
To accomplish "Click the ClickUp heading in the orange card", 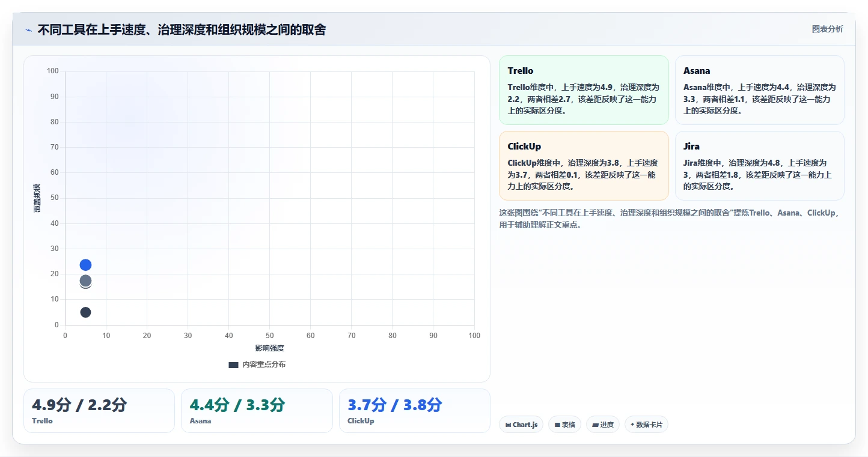I will (x=524, y=147).
